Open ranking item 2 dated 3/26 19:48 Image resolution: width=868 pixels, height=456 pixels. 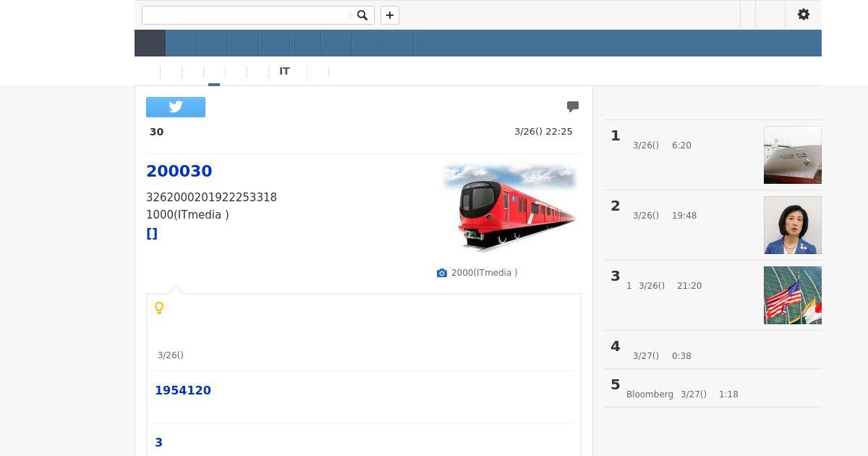click(x=713, y=225)
